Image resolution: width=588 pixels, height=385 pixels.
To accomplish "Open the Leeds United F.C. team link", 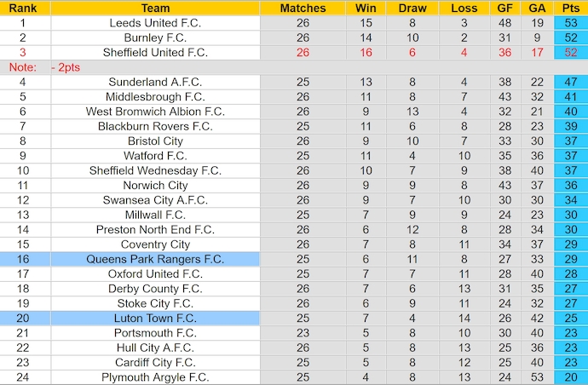I will pyautogui.click(x=155, y=23).
